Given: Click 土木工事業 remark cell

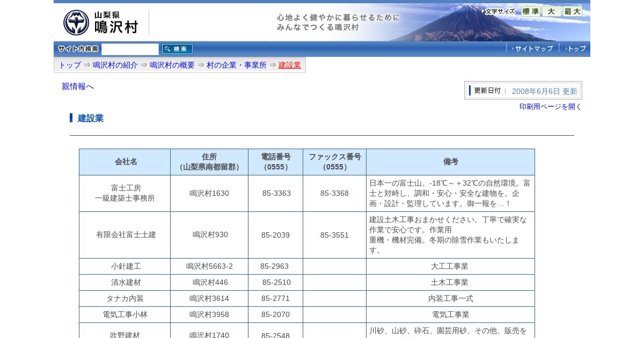Looking at the screenshot, I should [450, 283].
